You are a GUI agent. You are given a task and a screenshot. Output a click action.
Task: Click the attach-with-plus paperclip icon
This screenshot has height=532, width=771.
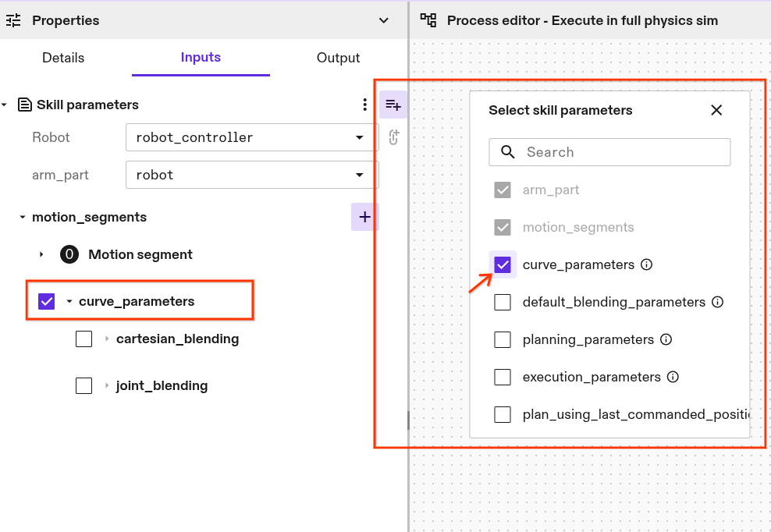pos(393,137)
